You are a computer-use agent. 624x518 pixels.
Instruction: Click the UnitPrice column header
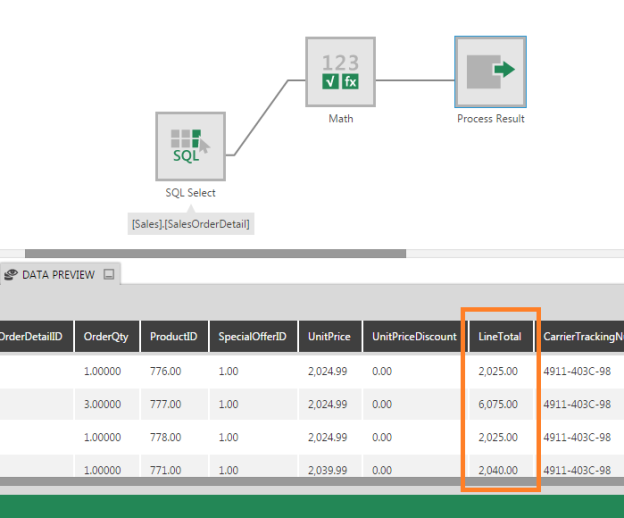click(x=329, y=337)
